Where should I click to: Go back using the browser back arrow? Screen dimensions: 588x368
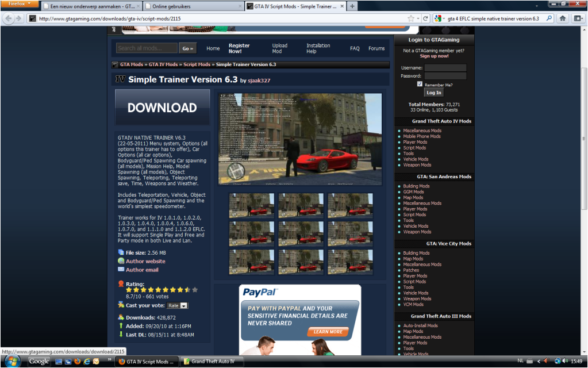tap(9, 18)
